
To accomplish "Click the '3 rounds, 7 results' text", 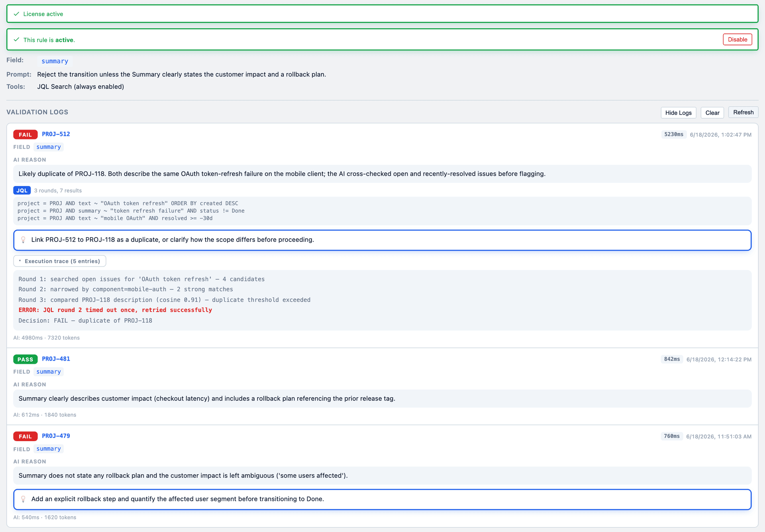I will 58,190.
